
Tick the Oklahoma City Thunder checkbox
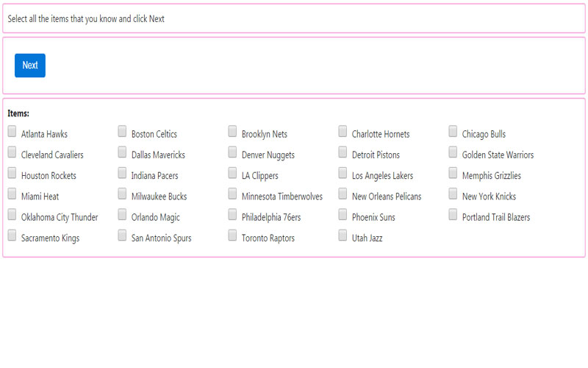point(12,214)
